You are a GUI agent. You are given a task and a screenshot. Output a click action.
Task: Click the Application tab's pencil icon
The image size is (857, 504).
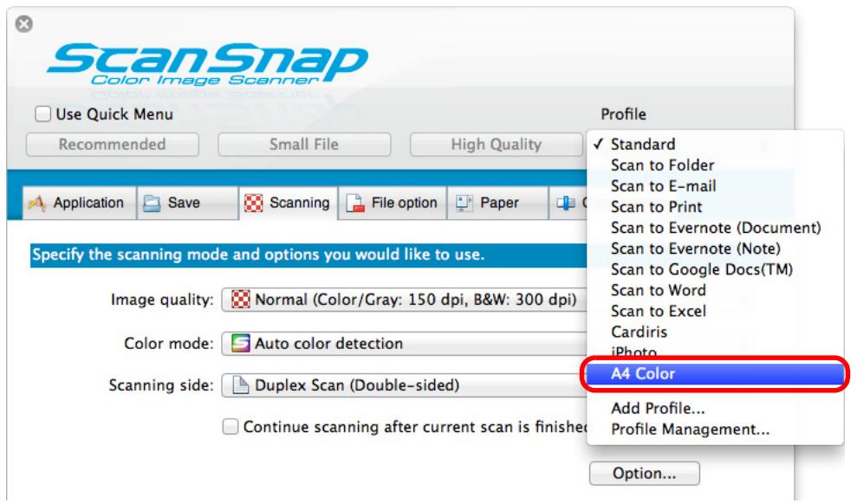point(37,204)
